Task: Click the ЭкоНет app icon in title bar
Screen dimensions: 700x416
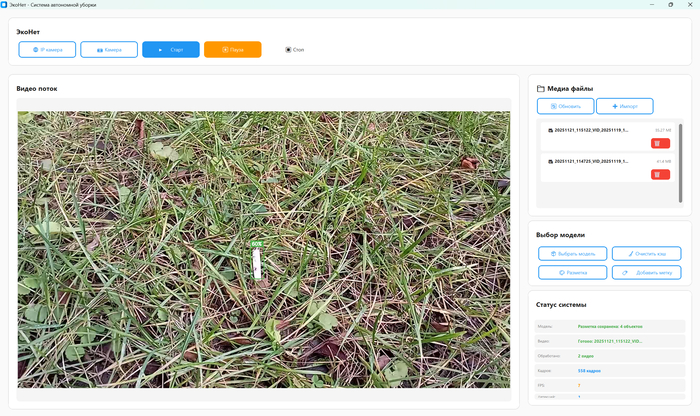Action: pos(5,5)
